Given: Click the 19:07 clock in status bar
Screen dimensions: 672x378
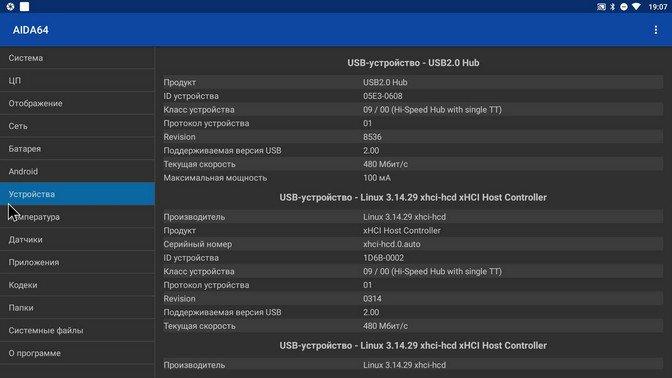Looking at the screenshot, I should click(657, 7).
